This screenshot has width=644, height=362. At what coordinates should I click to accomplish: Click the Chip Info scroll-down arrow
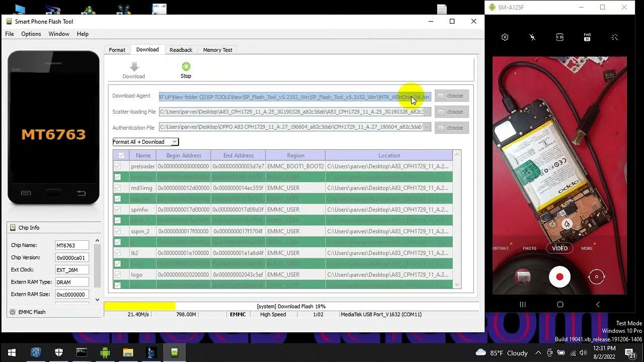[97, 300]
